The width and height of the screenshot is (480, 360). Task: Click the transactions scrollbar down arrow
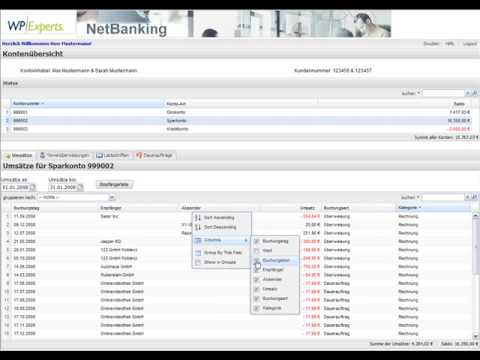point(475,336)
